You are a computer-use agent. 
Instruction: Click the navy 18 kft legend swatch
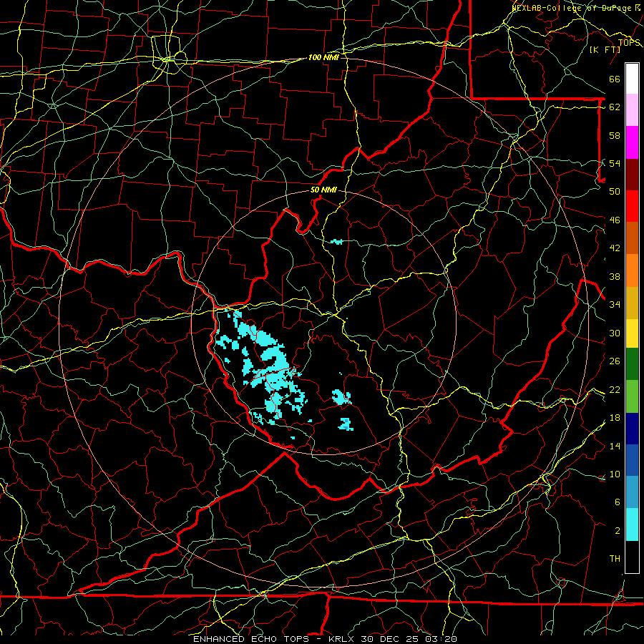tap(632, 429)
